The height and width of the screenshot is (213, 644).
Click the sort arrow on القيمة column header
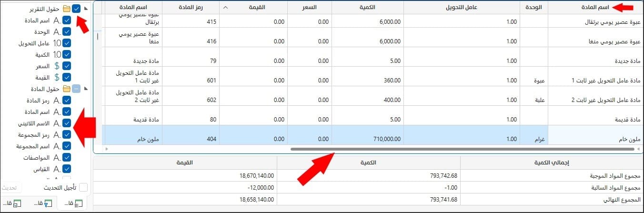(x=225, y=8)
